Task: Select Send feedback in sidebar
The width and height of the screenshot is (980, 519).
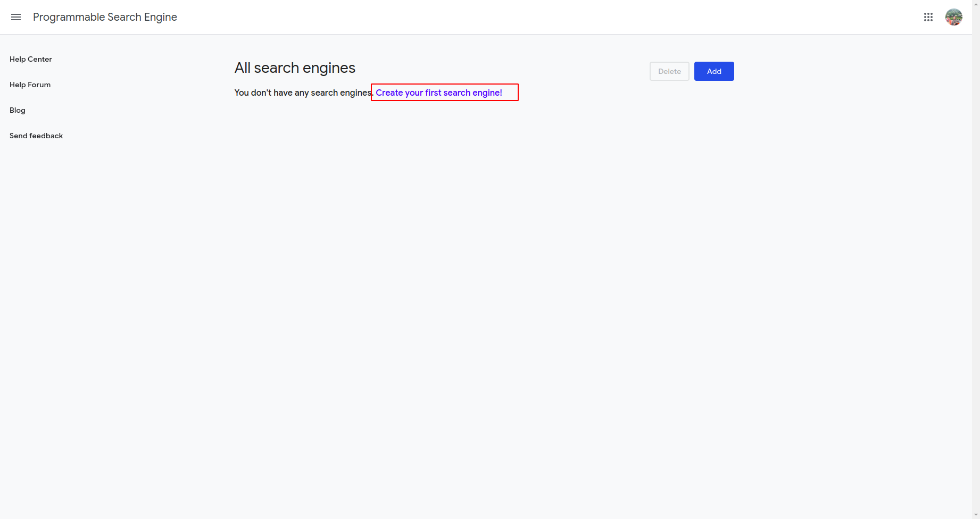Action: (x=36, y=136)
